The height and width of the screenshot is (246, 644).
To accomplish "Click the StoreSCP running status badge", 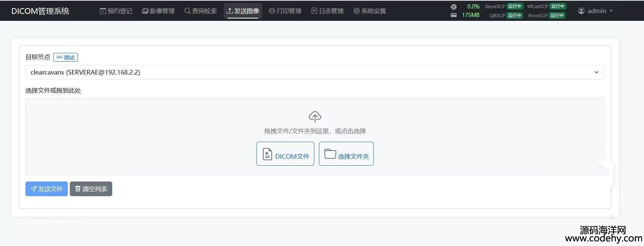I will [514, 6].
